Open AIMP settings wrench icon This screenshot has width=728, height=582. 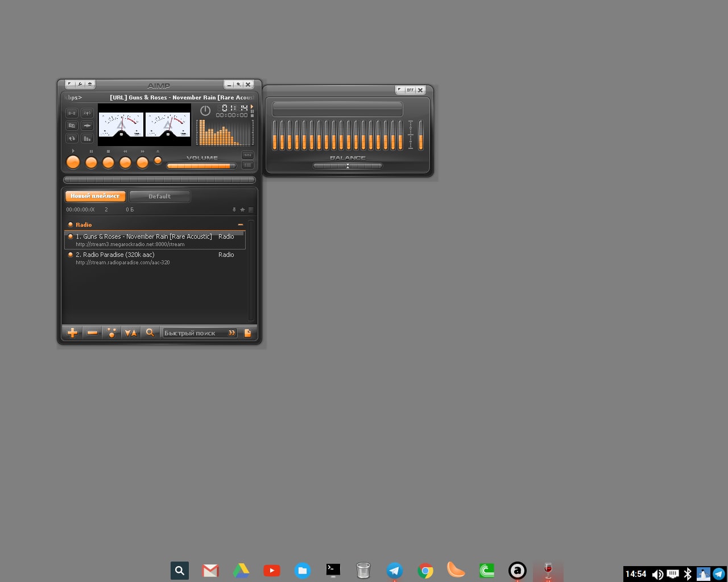click(80, 84)
